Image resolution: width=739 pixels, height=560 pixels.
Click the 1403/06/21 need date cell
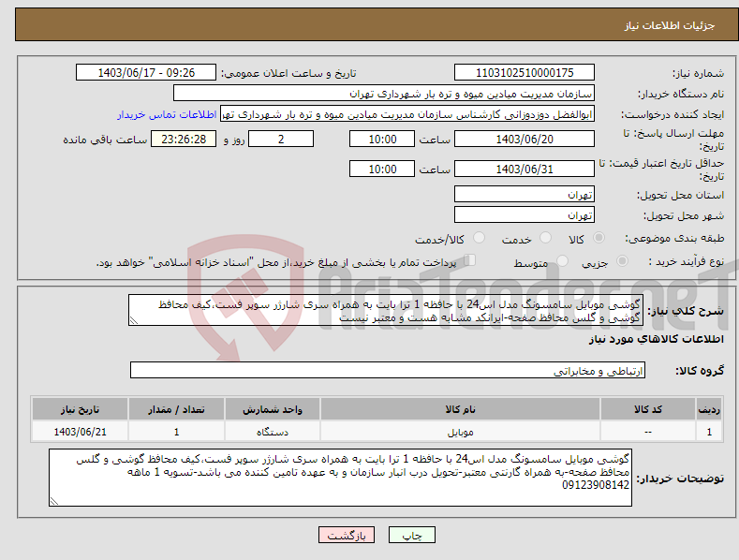tap(81, 432)
